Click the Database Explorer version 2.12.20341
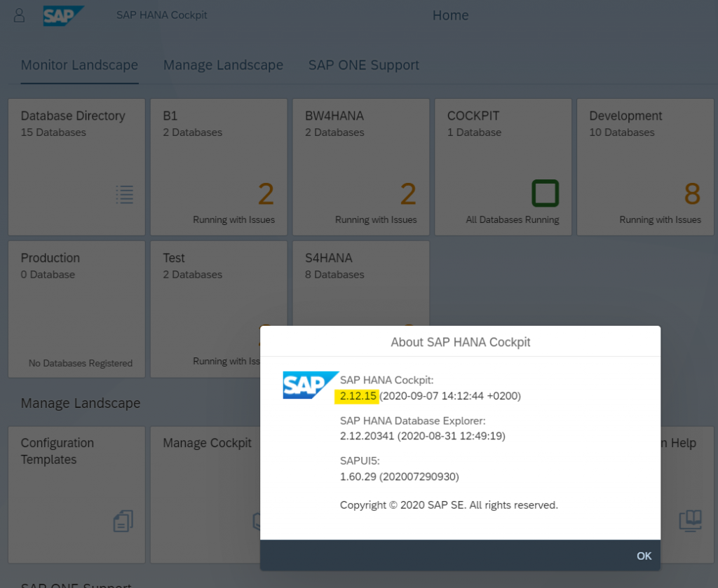Screen dimensions: 718x588 pos(367,436)
